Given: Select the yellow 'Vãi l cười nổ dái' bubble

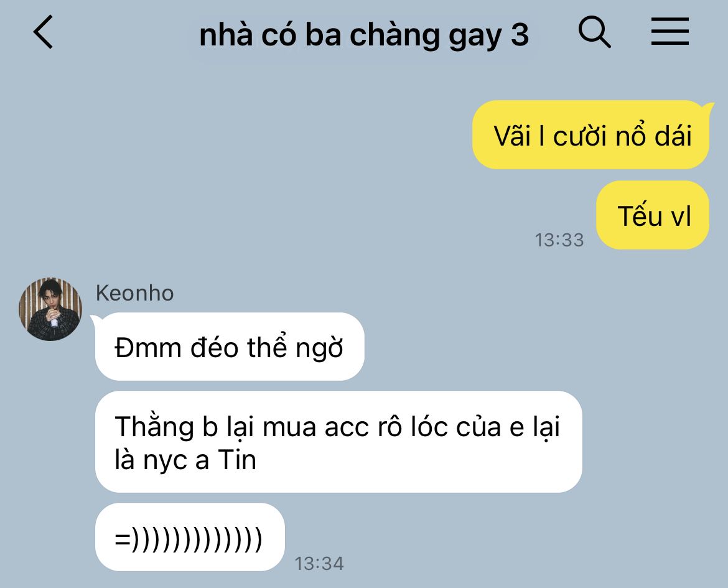Looking at the screenshot, I should (591, 135).
